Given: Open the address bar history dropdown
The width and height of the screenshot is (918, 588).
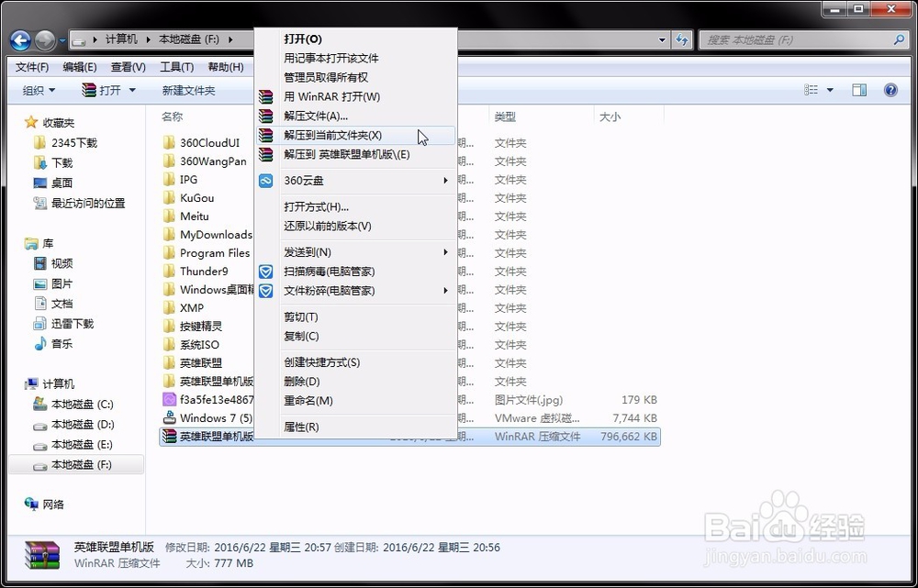Looking at the screenshot, I should coord(662,40).
